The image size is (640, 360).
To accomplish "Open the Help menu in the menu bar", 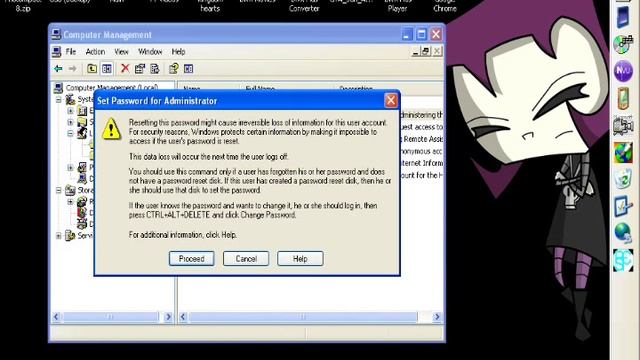I will click(178, 52).
